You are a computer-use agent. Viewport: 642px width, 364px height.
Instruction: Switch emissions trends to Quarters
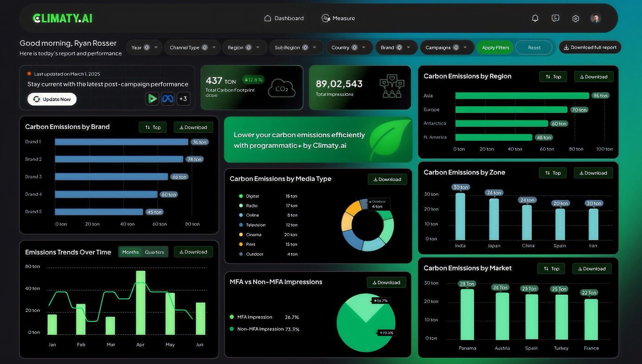[154, 252]
